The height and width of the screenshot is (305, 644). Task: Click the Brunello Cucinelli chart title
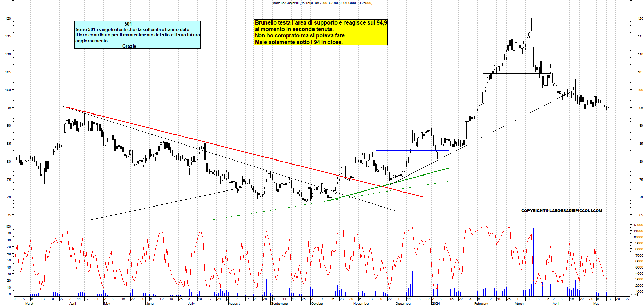(322, 3)
